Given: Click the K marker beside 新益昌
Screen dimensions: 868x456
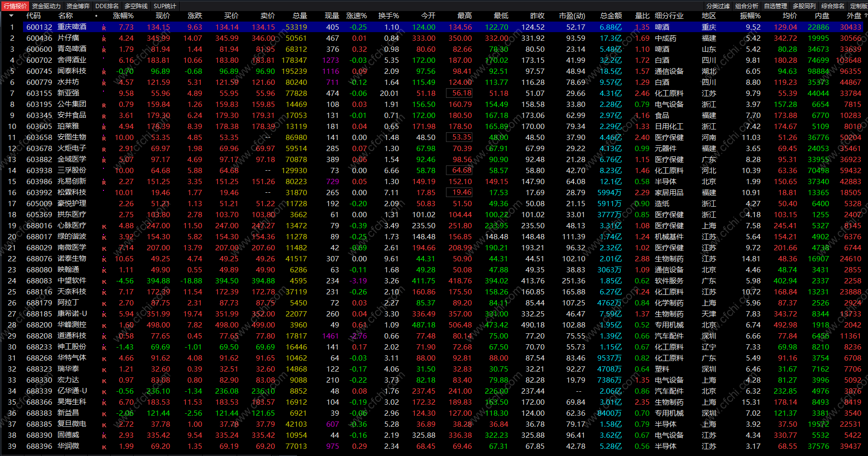Looking at the screenshot, I should tap(104, 414).
